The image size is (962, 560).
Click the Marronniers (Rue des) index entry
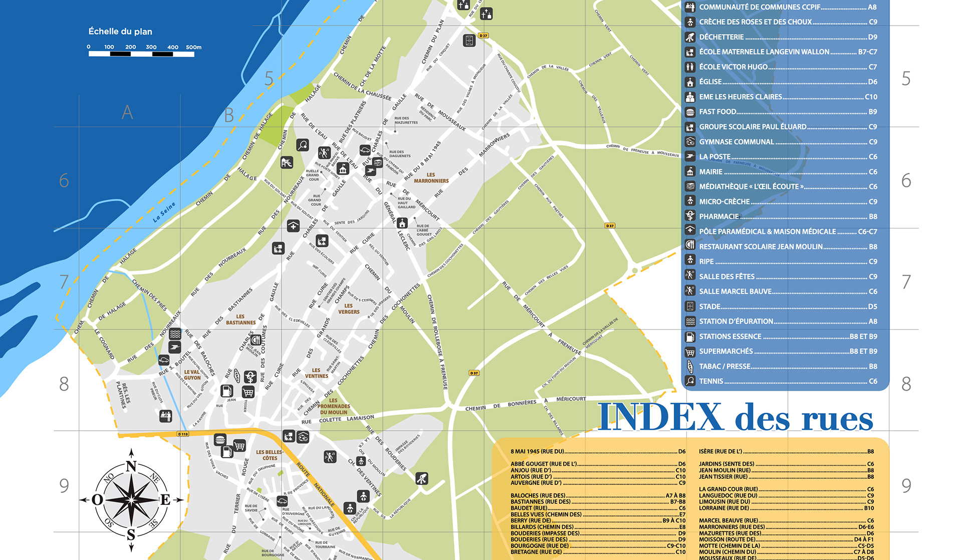click(x=732, y=527)
